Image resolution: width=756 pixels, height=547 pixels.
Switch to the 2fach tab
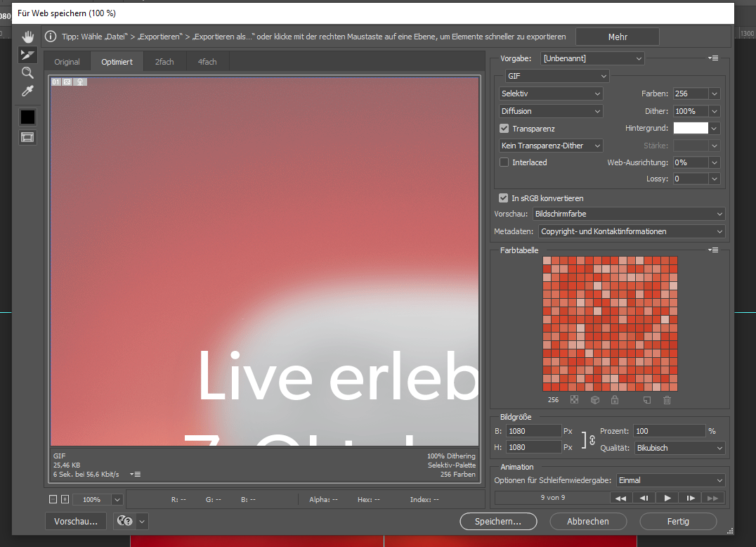coord(164,61)
